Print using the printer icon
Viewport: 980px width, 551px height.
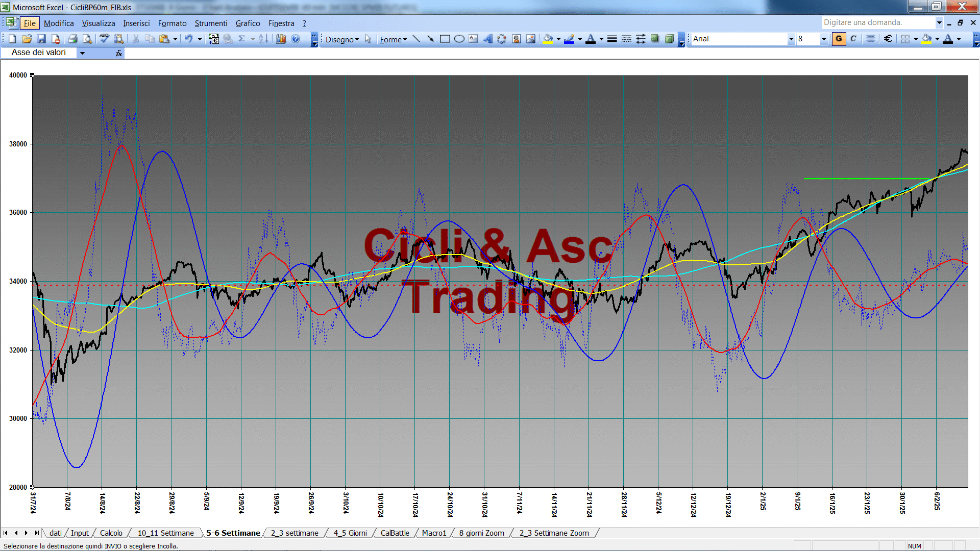coord(72,39)
